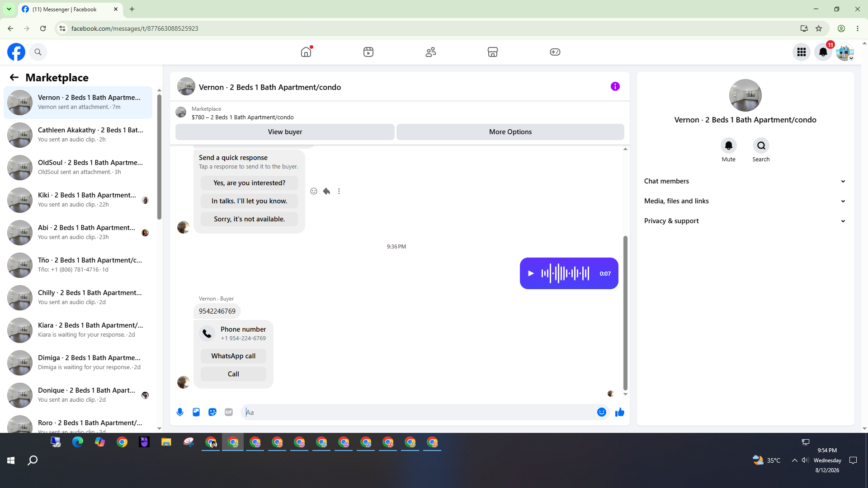Click the Call button under phone number
Screen dimensions: 868x488
(x=233, y=374)
